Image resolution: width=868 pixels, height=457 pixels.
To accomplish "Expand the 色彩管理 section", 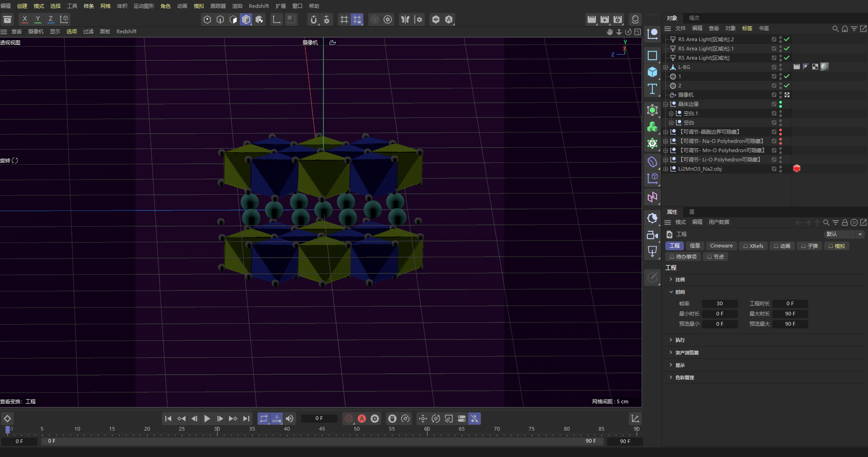I will click(x=671, y=377).
